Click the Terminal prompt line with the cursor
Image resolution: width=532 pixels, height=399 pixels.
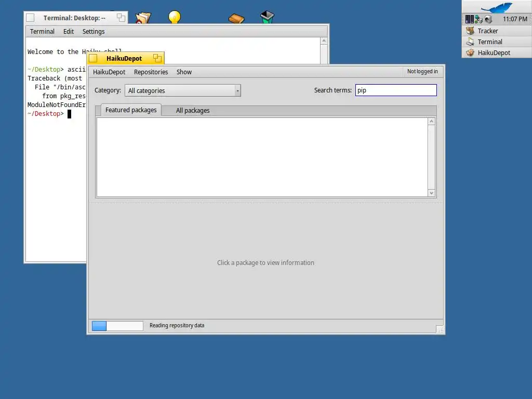click(49, 114)
